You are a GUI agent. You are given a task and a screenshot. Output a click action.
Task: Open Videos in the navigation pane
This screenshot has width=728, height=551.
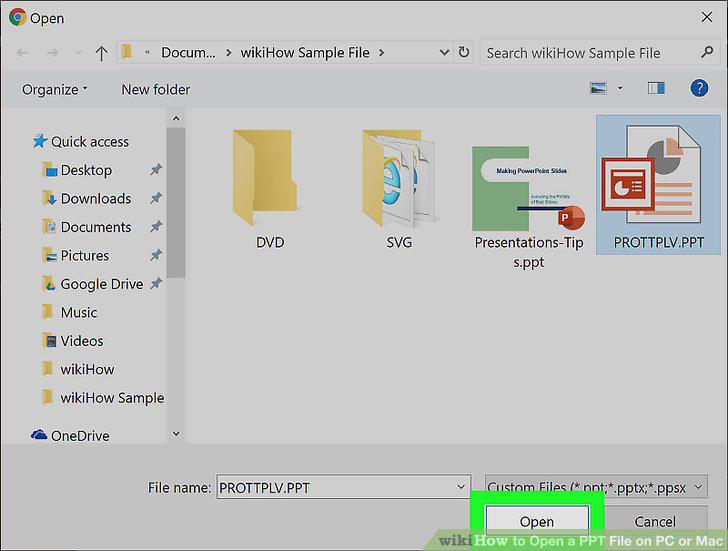pos(72,341)
